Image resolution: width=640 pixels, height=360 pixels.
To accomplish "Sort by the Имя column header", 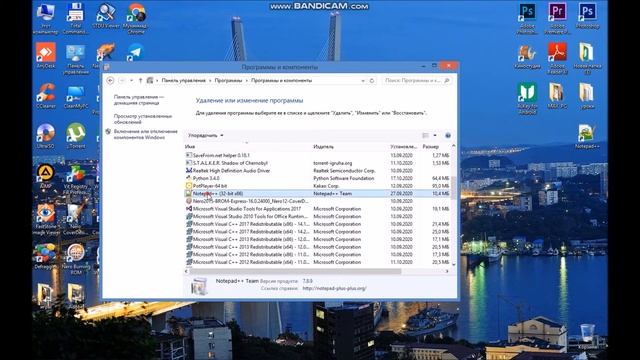I will (x=248, y=147).
